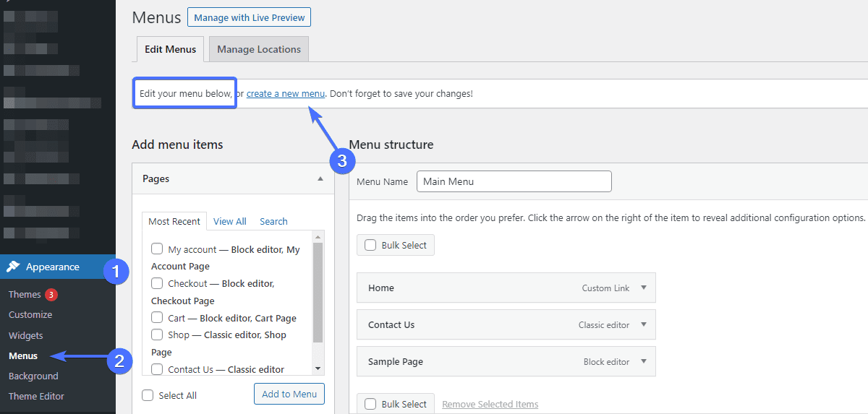868x414 pixels.
Task: Open Customize in the sidebar
Action: (30, 314)
